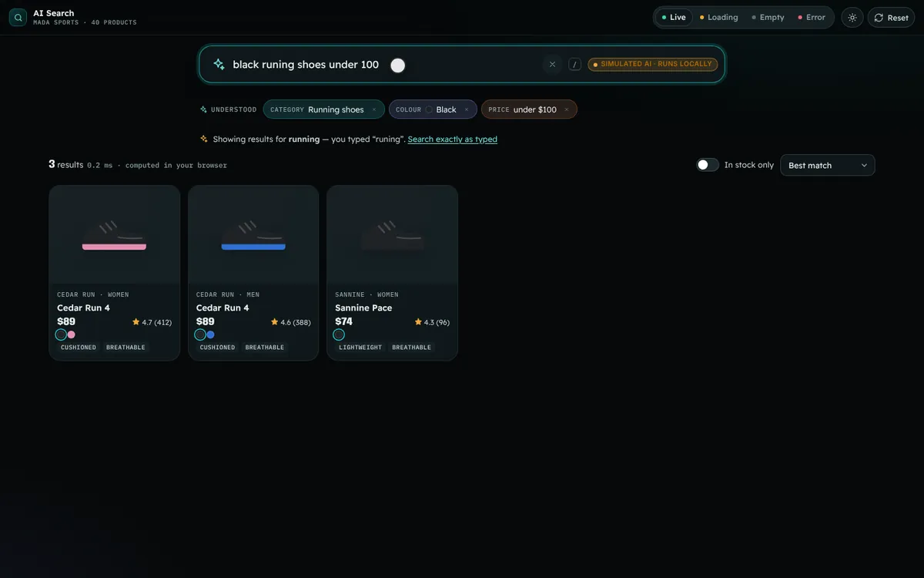Click Cedar Run 4 title on men's card
The image size is (924, 578).
pos(223,307)
